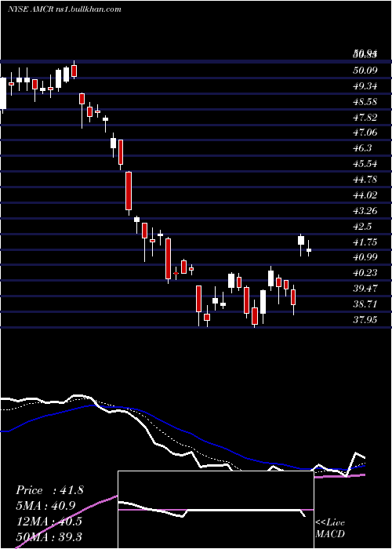Image resolution: width=392 pixels, height=549 pixels.
Task: Select the 47.06 price axis label
Action: click(x=365, y=133)
